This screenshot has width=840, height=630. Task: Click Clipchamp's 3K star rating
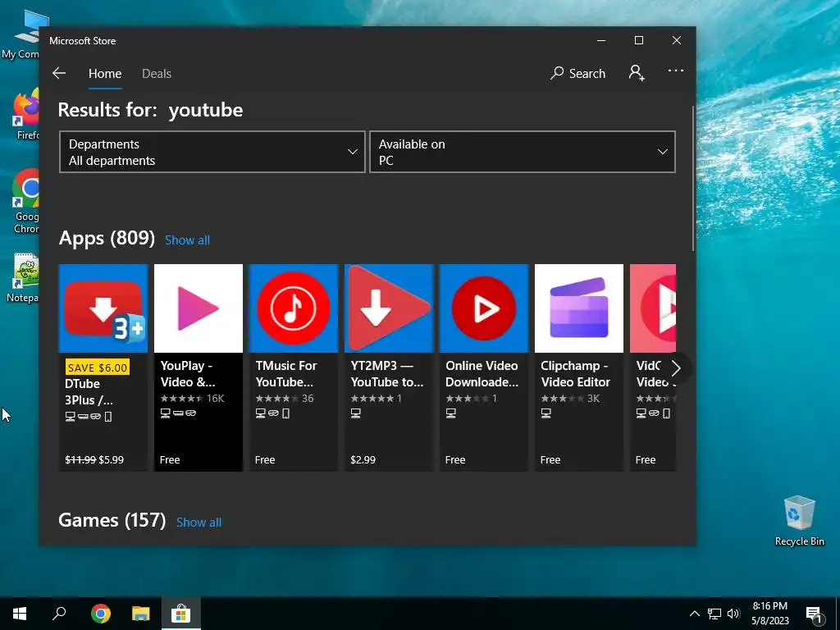[570, 399]
